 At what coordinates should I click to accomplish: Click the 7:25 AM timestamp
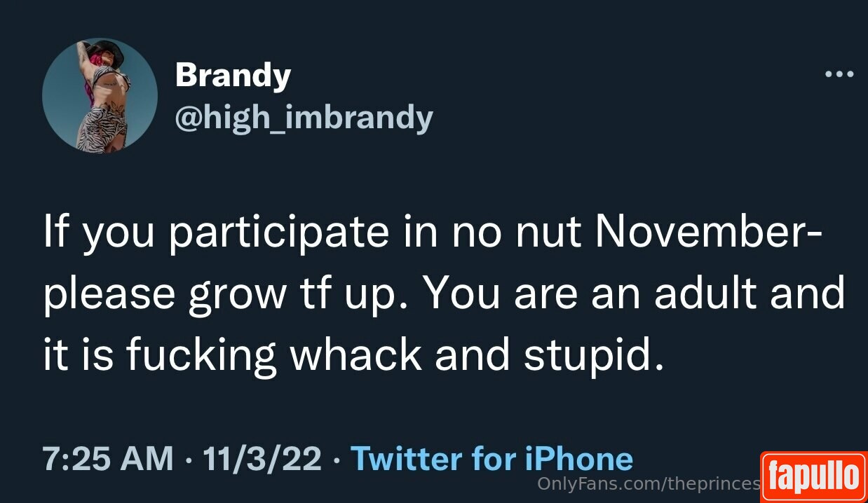[x=107, y=459]
